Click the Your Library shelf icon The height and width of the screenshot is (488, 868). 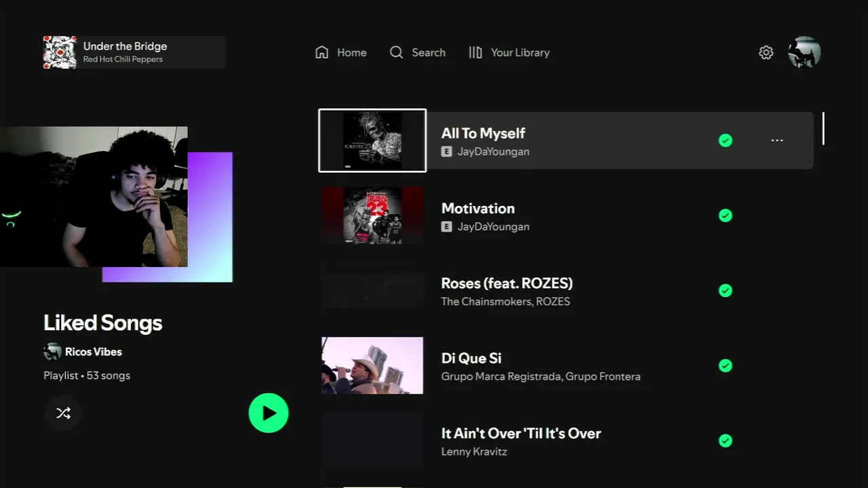click(x=475, y=52)
